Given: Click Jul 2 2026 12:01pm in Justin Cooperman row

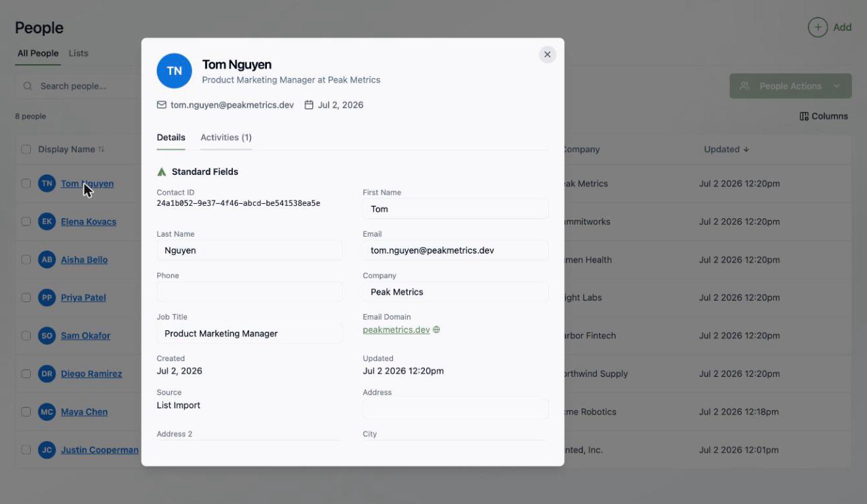Looking at the screenshot, I should tap(739, 450).
